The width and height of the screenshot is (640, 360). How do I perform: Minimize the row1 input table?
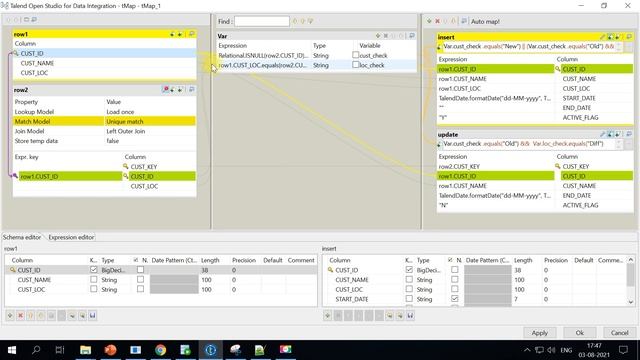[x=192, y=34]
